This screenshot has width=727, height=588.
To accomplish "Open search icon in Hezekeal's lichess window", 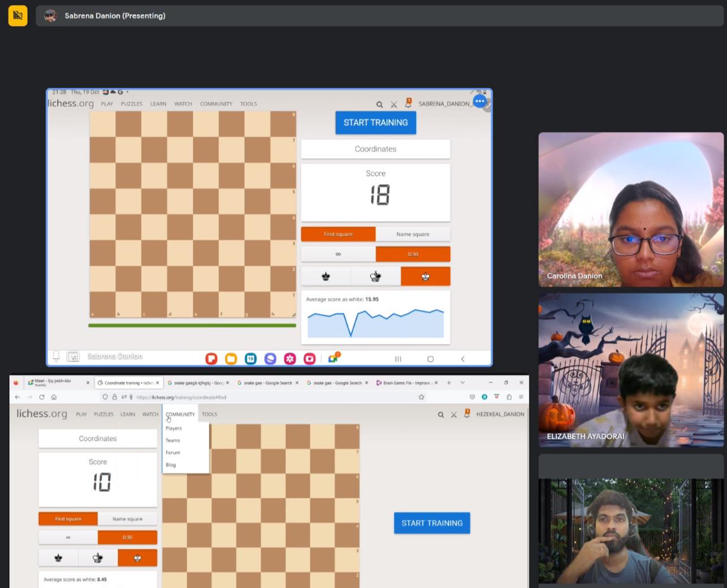I will (x=441, y=415).
